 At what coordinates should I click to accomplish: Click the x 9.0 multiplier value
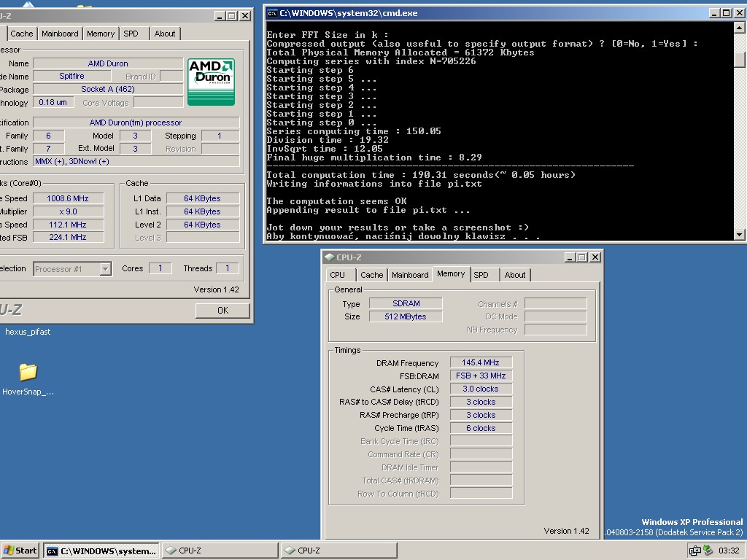click(x=68, y=211)
